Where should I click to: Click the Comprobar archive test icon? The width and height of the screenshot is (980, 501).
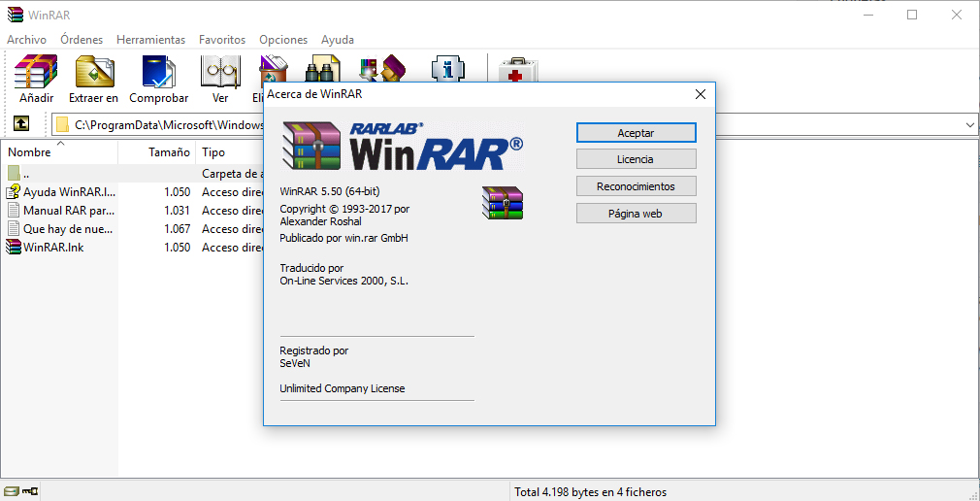click(159, 71)
